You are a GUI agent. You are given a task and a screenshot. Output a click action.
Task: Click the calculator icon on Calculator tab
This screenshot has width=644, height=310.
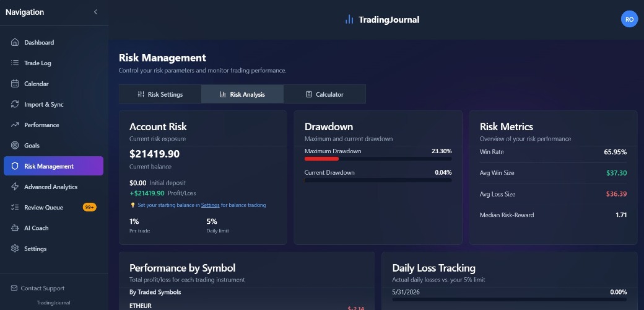309,94
